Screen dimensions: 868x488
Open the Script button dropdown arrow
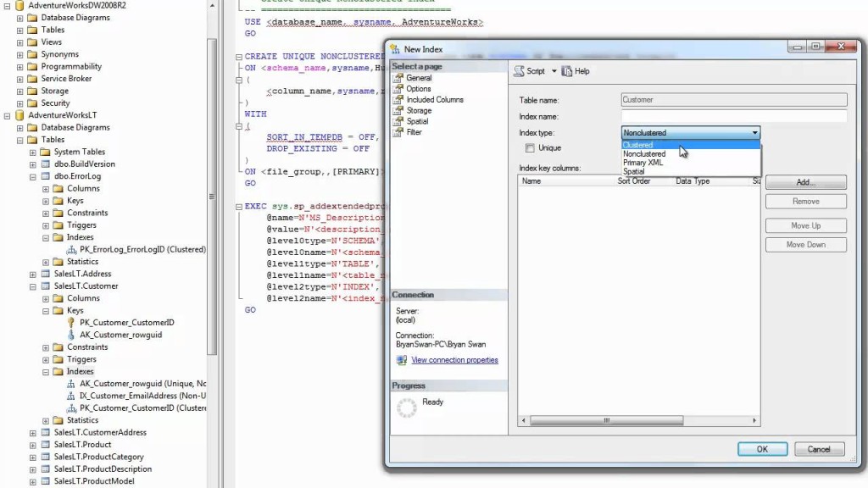554,71
